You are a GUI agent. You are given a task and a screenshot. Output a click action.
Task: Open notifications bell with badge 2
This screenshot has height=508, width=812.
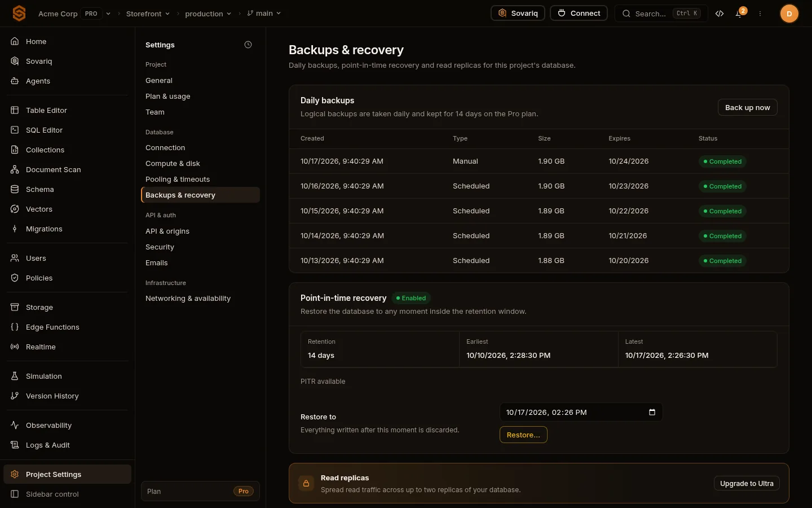click(739, 14)
